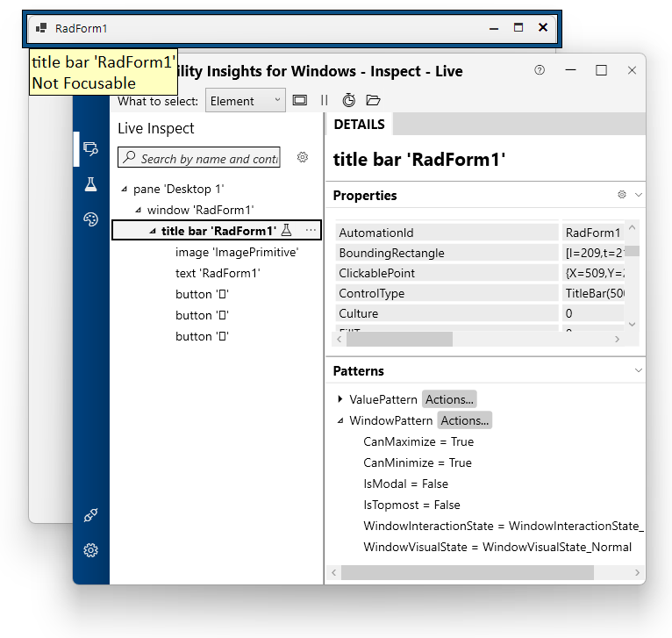This screenshot has height=638, width=672.
Task: Maximize the RadForm1 window
Action: coord(518,27)
